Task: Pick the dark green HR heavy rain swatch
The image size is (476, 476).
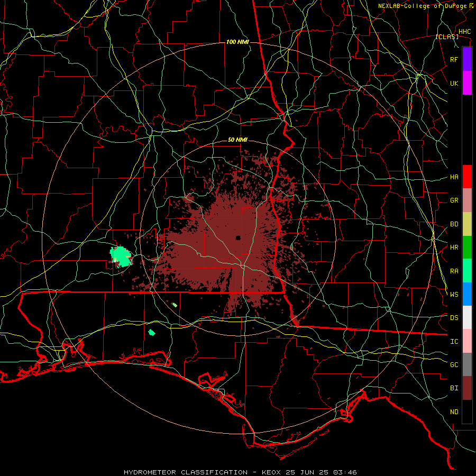Action: click(x=467, y=247)
